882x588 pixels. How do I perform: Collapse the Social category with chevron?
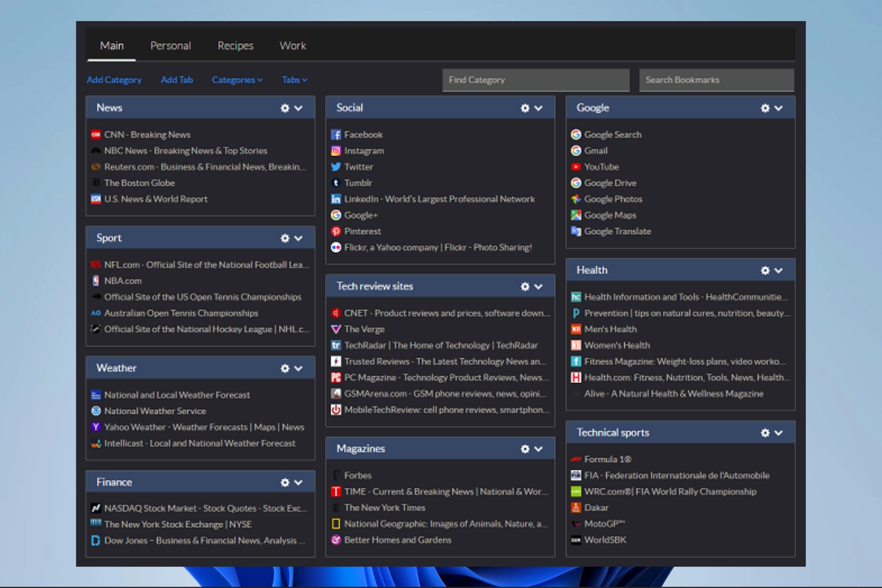point(538,108)
